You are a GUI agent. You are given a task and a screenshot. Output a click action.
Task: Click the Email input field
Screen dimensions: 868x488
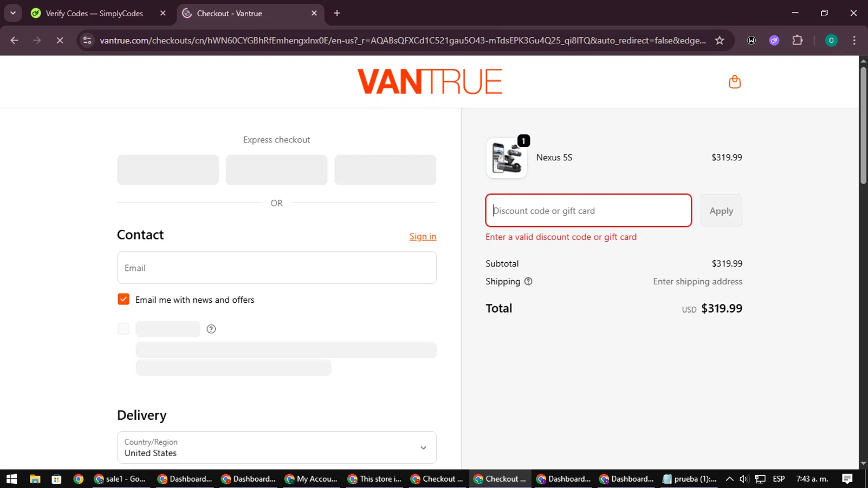click(277, 267)
